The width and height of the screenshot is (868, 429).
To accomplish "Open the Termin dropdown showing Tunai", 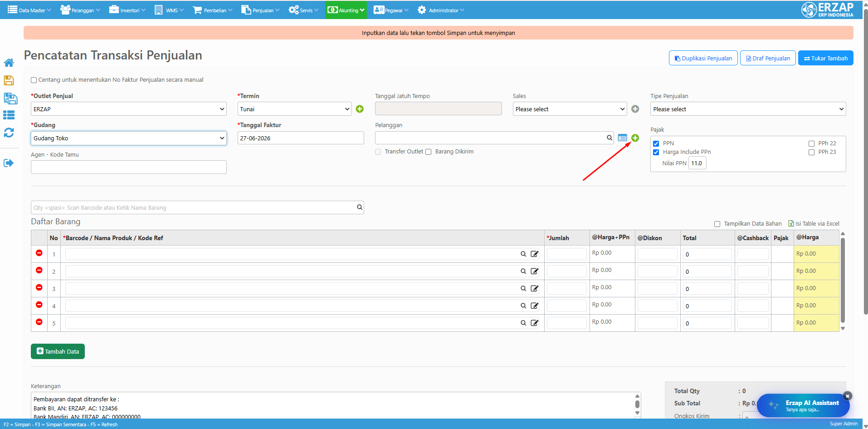I will 295,109.
